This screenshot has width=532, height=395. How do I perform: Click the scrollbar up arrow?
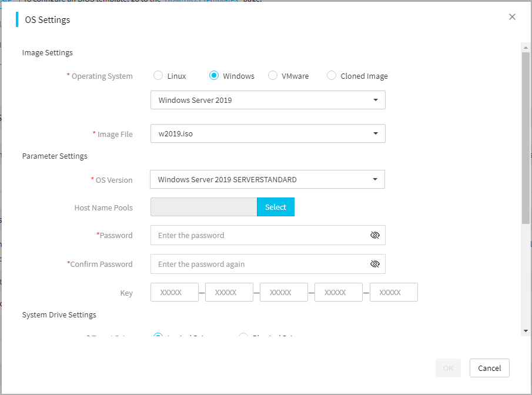click(526, 48)
